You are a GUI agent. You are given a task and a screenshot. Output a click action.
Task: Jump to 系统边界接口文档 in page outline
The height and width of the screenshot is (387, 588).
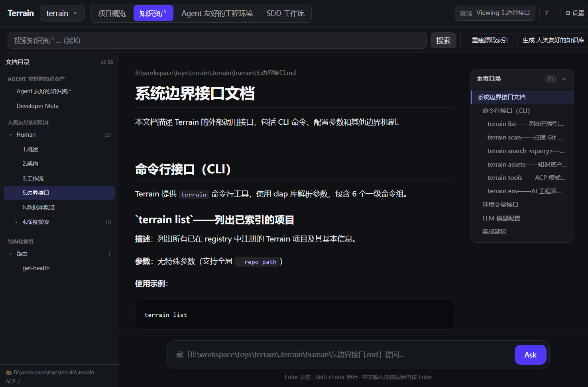(x=522, y=97)
